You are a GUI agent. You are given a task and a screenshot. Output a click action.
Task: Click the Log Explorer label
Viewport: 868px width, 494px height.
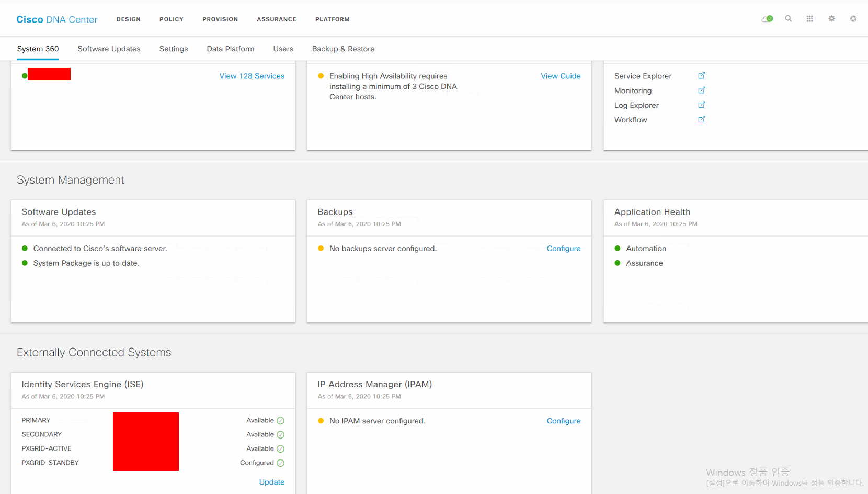[636, 105]
